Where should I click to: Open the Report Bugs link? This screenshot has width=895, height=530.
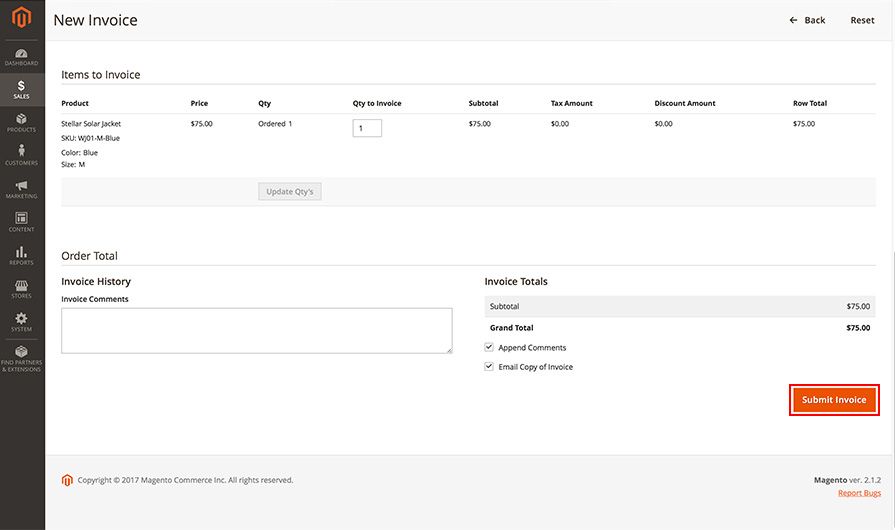coord(859,493)
